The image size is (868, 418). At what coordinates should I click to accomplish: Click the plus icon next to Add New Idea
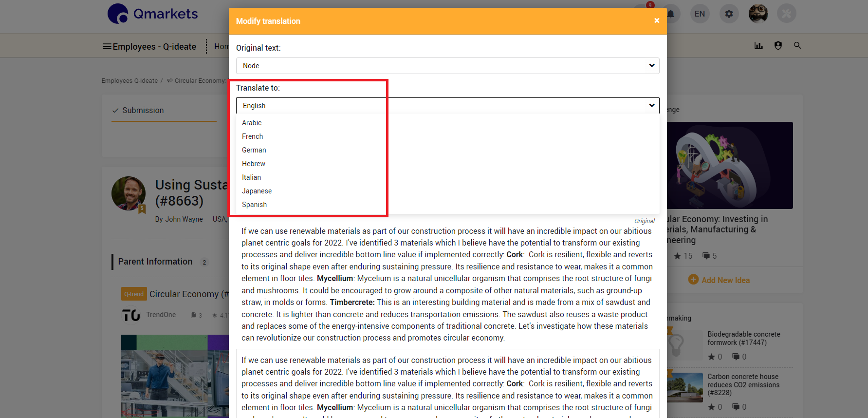coord(693,280)
